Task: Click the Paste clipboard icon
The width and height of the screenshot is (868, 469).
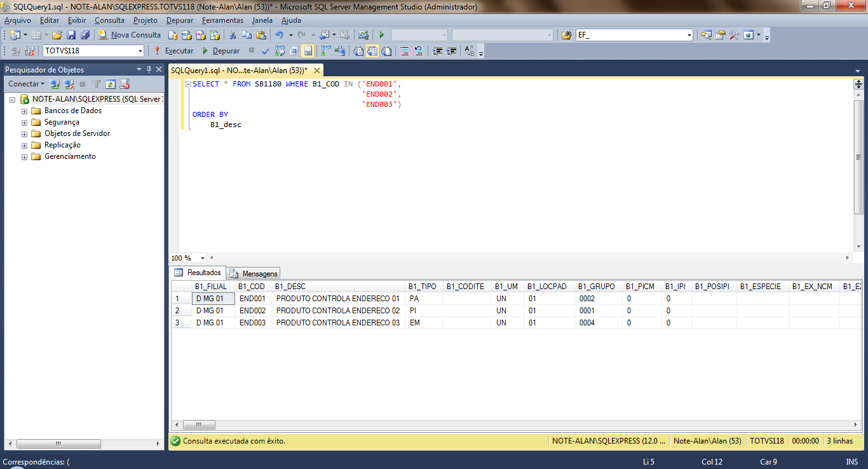Action: click(x=261, y=35)
